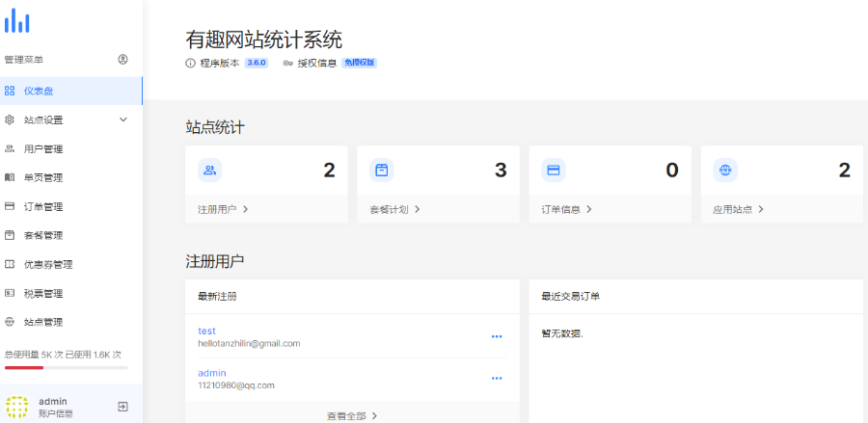Click the chevron next to 注册用户 link
Image resolution: width=868 pixels, height=423 pixels.
(x=245, y=209)
